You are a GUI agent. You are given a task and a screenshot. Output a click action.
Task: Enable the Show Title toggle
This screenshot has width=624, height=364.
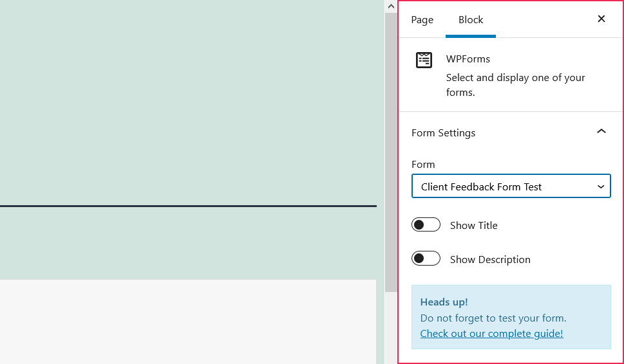tap(426, 225)
